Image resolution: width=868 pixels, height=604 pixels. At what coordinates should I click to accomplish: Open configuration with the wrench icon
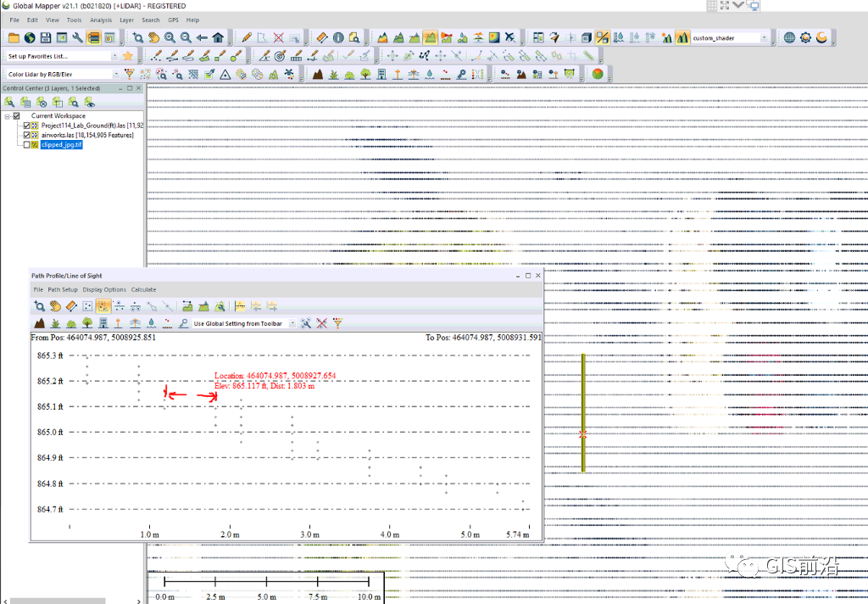(77, 37)
